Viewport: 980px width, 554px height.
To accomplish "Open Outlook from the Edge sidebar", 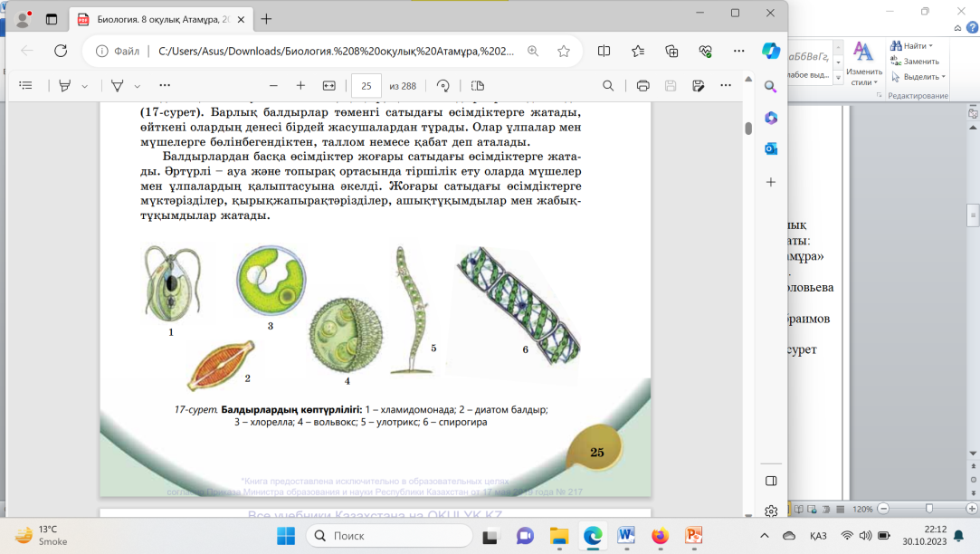I will (x=771, y=148).
